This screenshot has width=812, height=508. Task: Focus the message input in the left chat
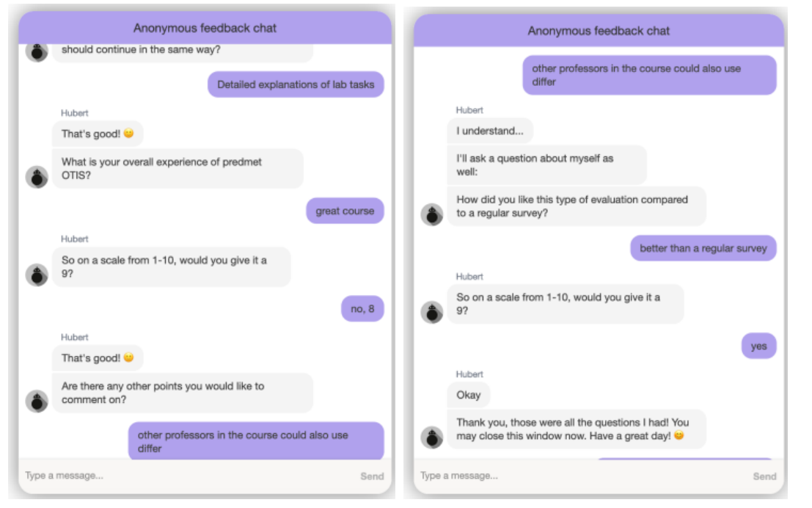(x=183, y=476)
